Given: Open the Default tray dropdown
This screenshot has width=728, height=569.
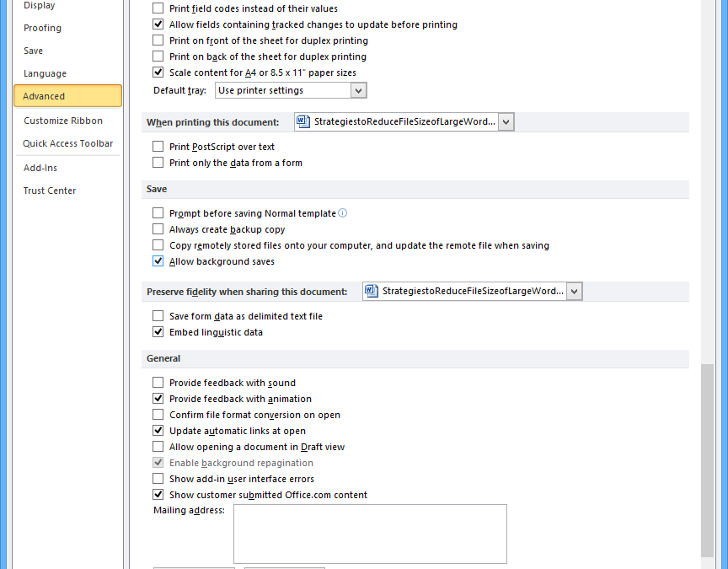Looking at the screenshot, I should tap(359, 90).
